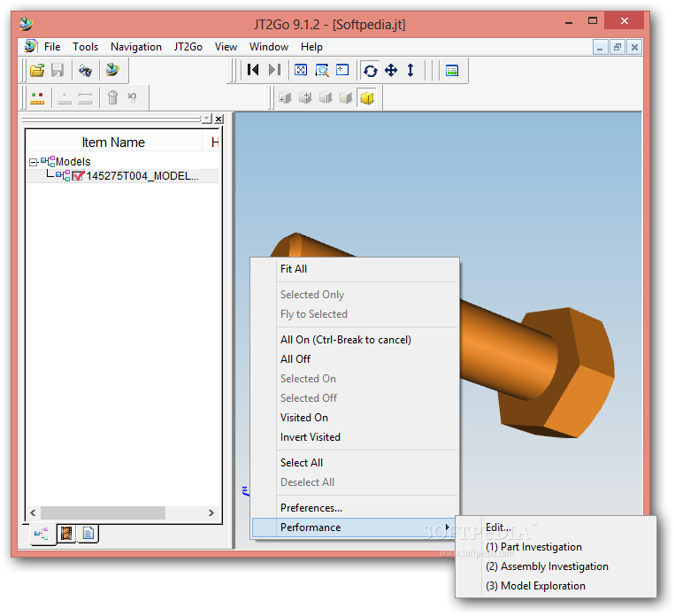Screen dimensions: 675x616
Task: Select the Pan four-arrow tool
Action: pos(391,70)
